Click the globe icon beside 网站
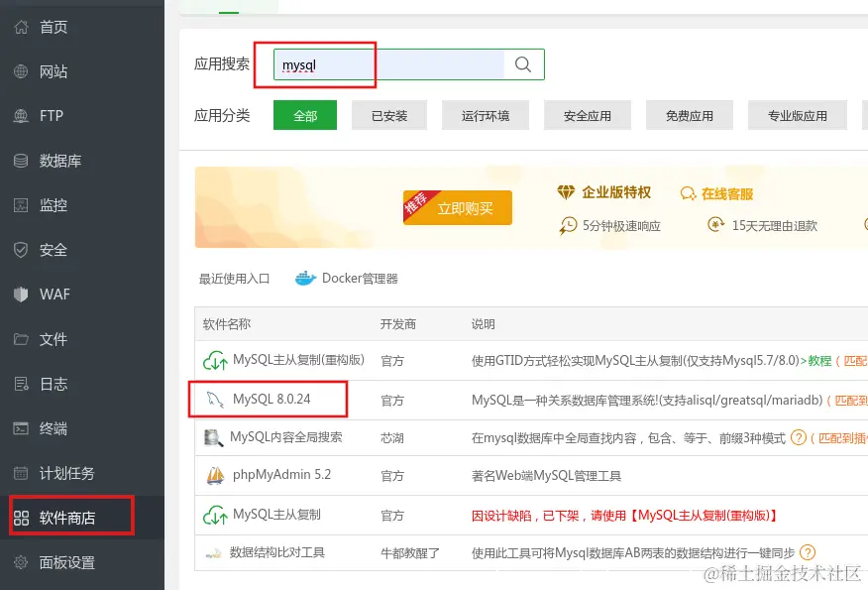 (x=21, y=71)
